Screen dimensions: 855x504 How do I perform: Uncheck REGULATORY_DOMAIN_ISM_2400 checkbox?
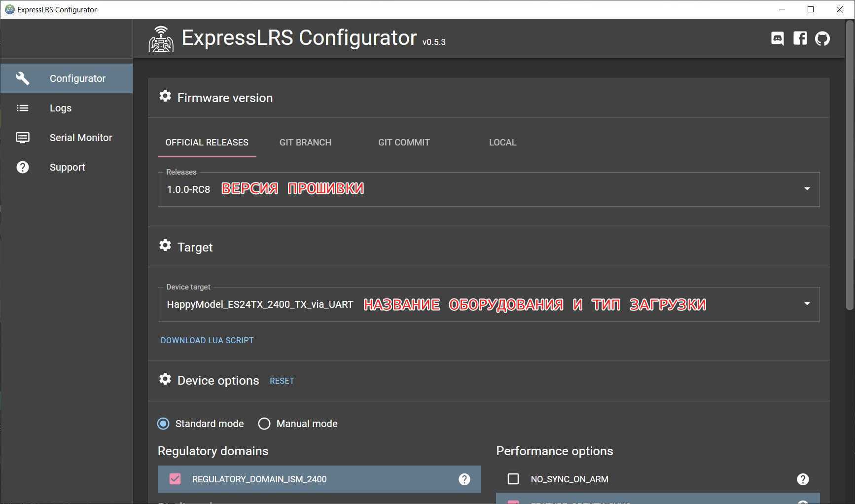pos(175,479)
